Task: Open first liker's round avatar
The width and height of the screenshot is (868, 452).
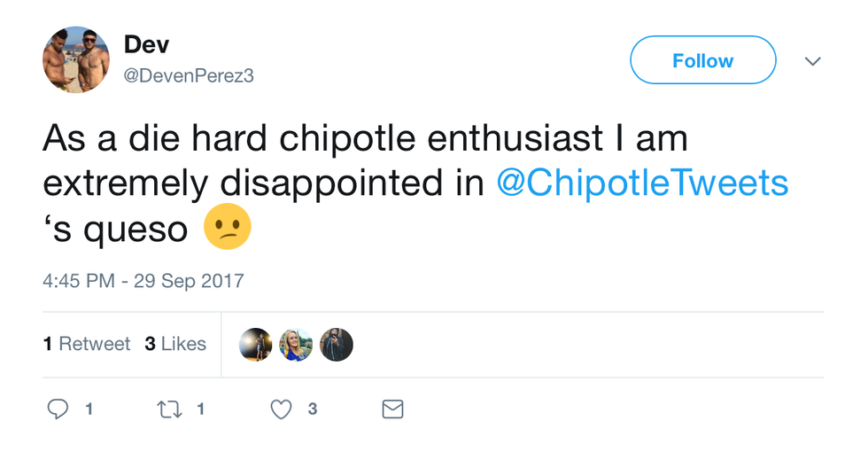Action: pos(257,345)
